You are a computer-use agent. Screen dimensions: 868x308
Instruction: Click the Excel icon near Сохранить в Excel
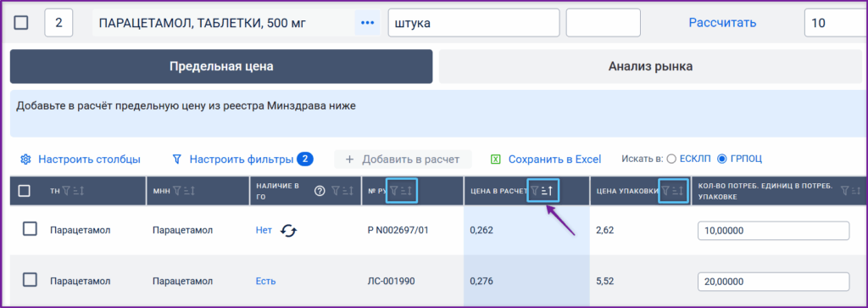click(495, 160)
